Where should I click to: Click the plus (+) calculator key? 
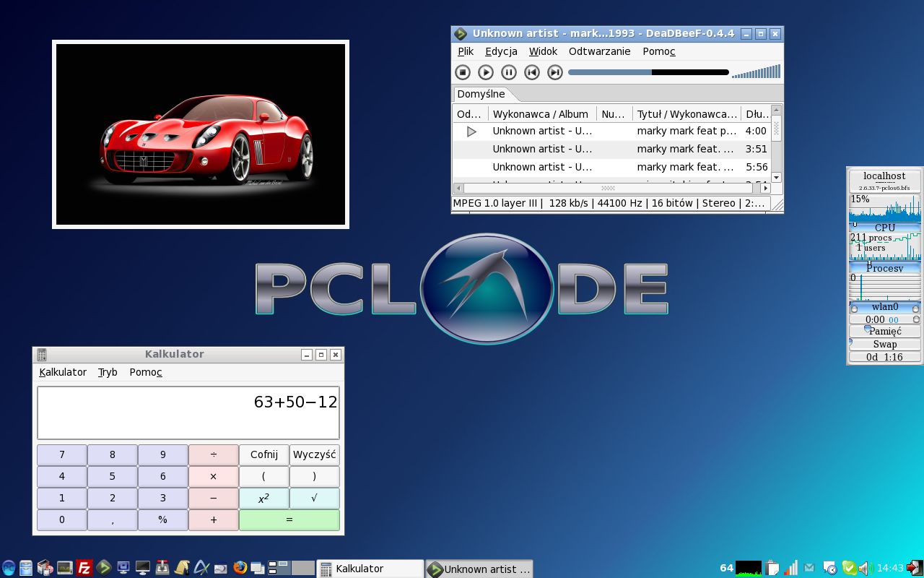click(214, 519)
